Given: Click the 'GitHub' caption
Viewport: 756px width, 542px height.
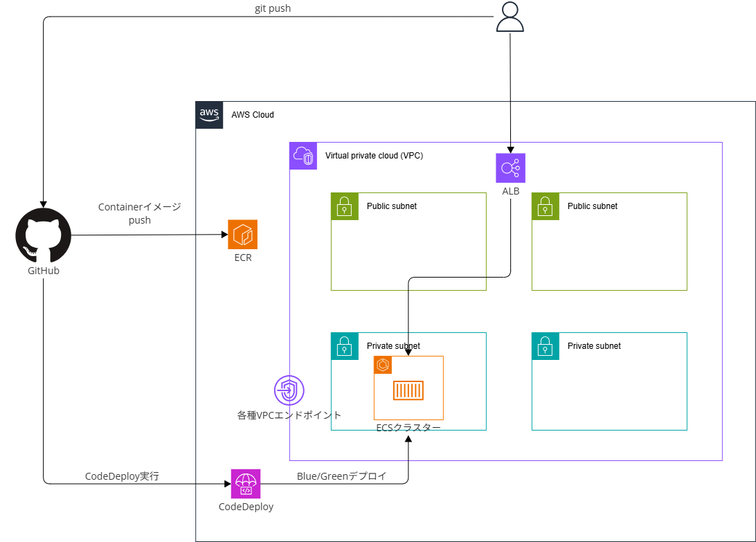Looking at the screenshot, I should coord(44,271).
